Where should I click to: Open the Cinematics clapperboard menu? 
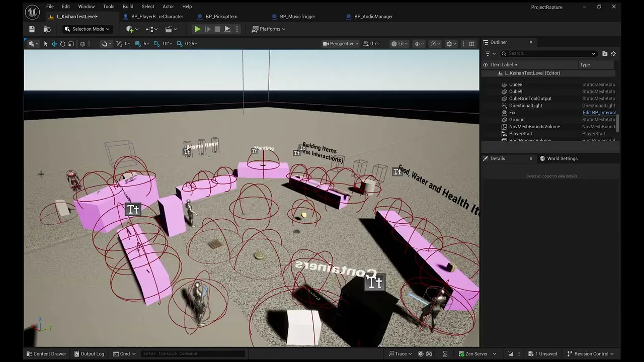(171, 29)
